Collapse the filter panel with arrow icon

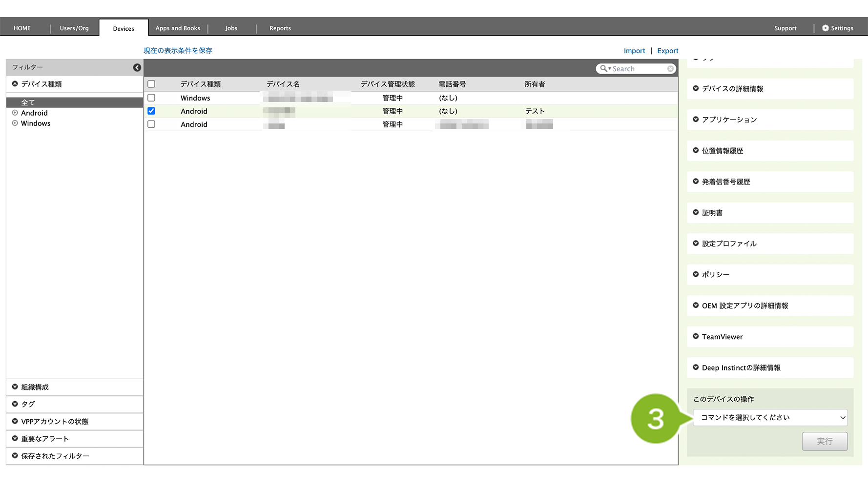click(137, 67)
